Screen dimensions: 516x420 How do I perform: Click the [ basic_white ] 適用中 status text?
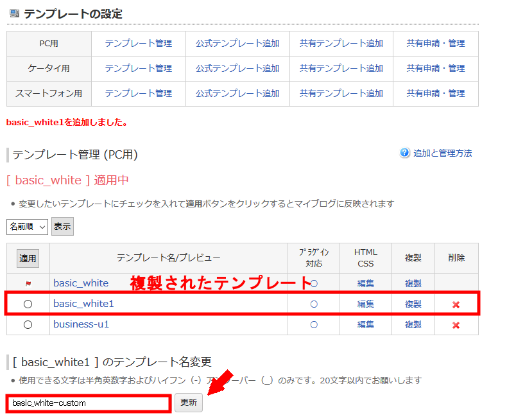click(x=67, y=180)
